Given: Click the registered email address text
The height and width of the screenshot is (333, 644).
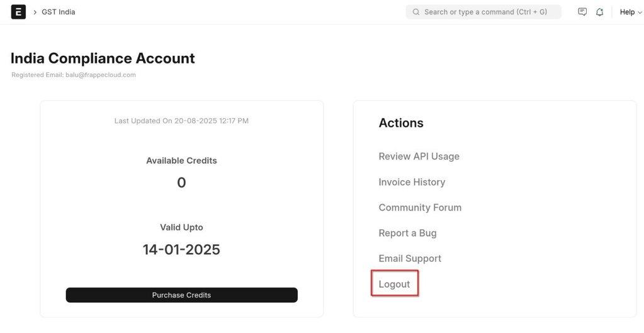Looking at the screenshot, I should point(101,75).
